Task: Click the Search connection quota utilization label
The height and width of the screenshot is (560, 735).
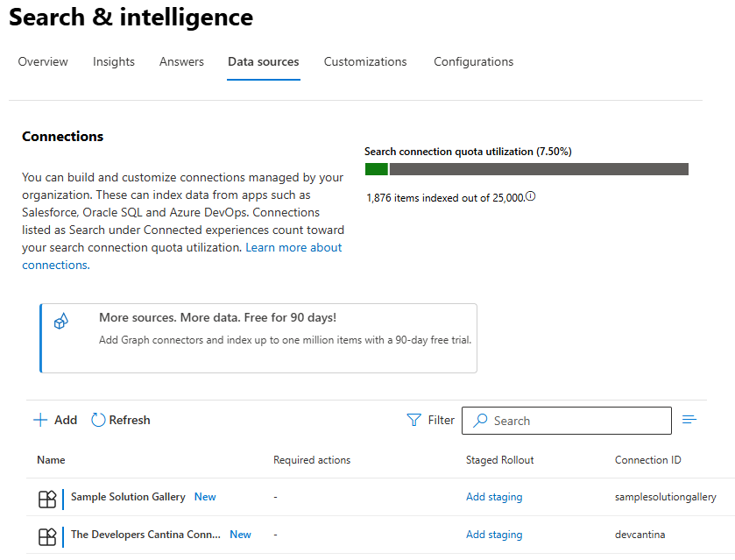Action: (468, 152)
